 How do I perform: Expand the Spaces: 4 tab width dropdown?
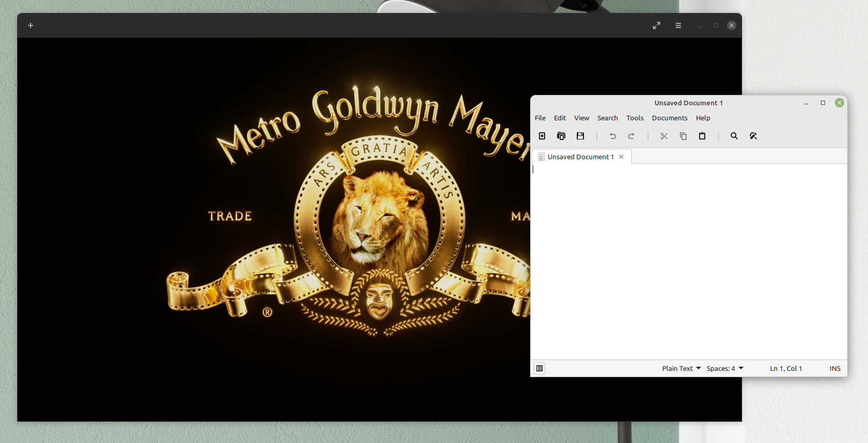(x=725, y=368)
